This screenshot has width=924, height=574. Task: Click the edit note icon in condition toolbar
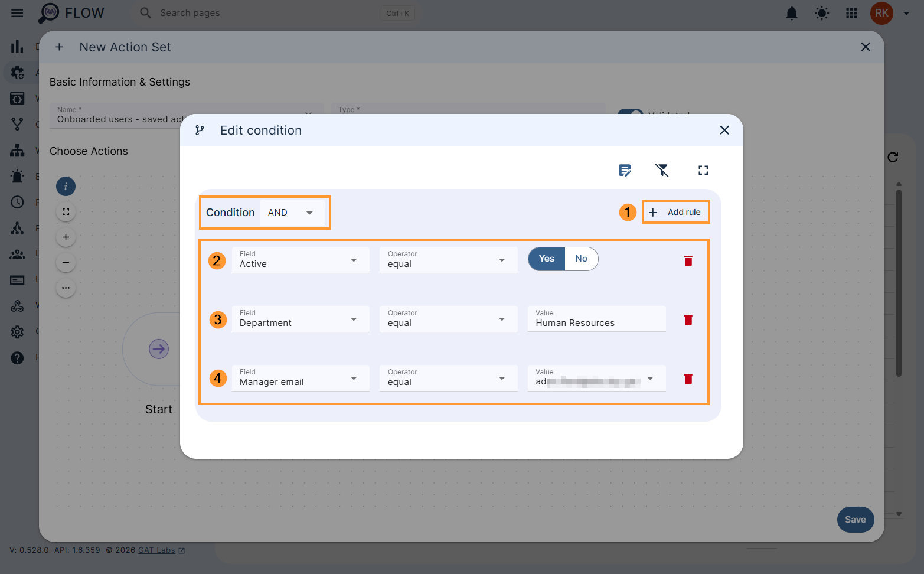click(x=625, y=170)
